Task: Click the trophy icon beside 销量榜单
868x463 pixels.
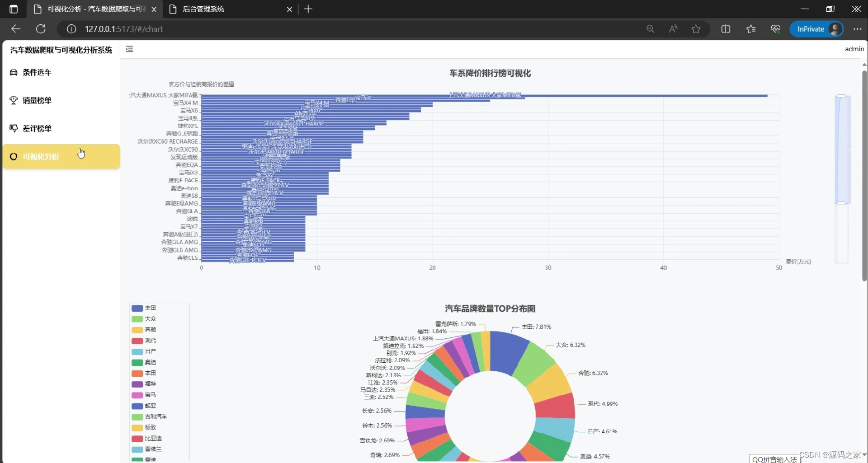Action: click(x=14, y=100)
